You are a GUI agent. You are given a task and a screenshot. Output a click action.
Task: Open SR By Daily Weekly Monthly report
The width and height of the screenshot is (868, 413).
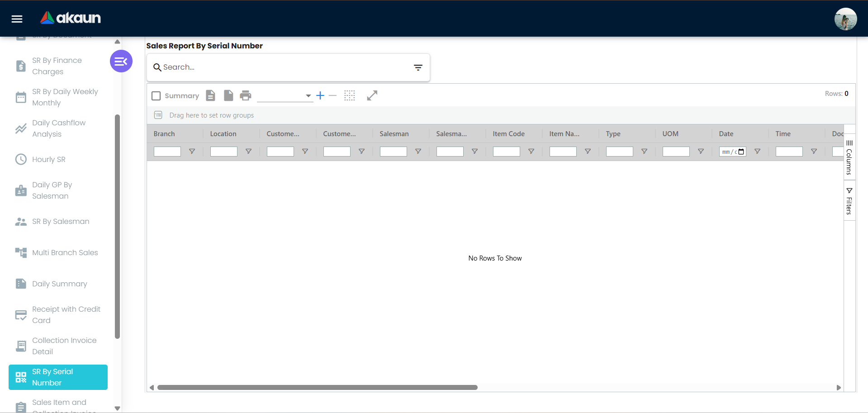pos(58,97)
